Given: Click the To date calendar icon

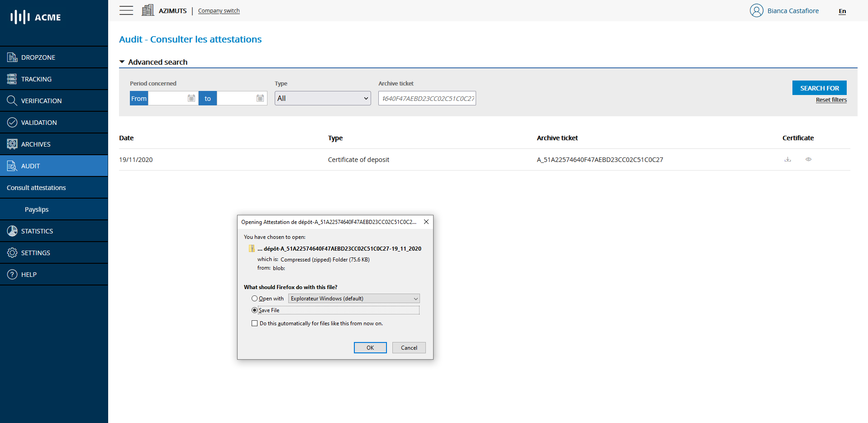Looking at the screenshot, I should point(260,98).
